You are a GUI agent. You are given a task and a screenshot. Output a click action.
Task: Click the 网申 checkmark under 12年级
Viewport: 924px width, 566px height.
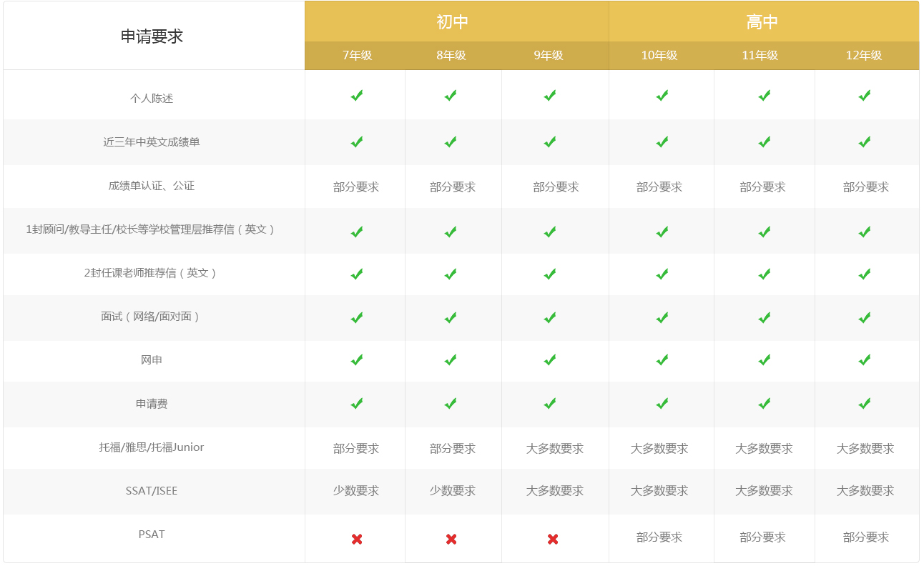(865, 359)
